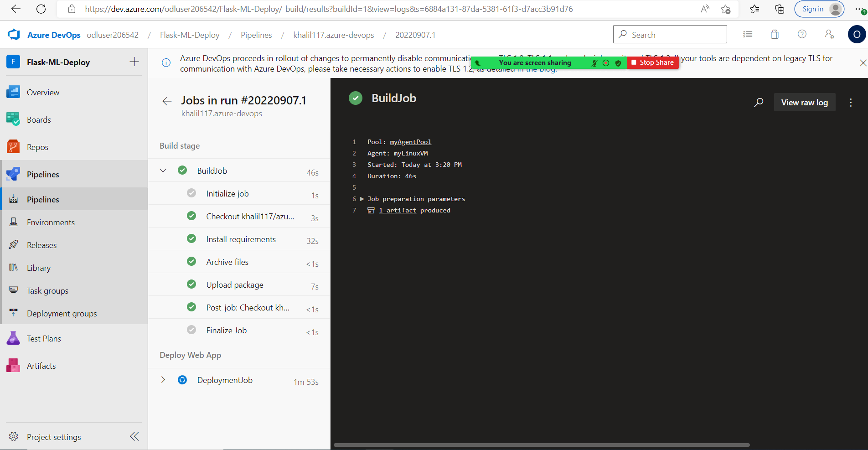This screenshot has width=868, height=450.
Task: Open the myAgentPool link in the log
Action: (x=410, y=142)
